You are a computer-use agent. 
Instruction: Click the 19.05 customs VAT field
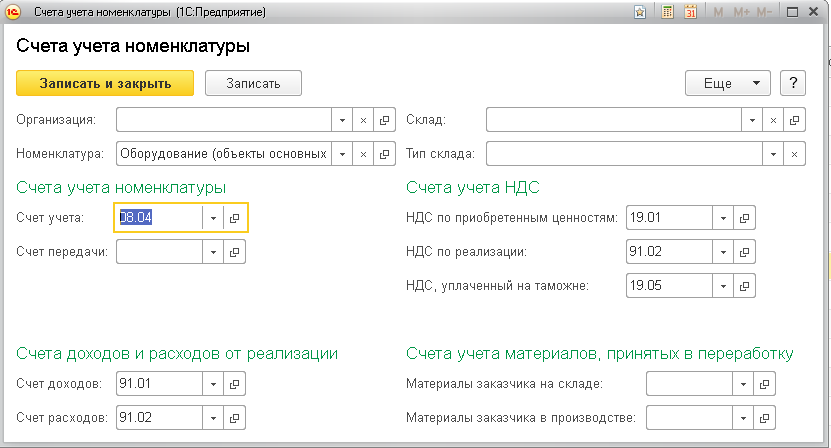point(669,286)
